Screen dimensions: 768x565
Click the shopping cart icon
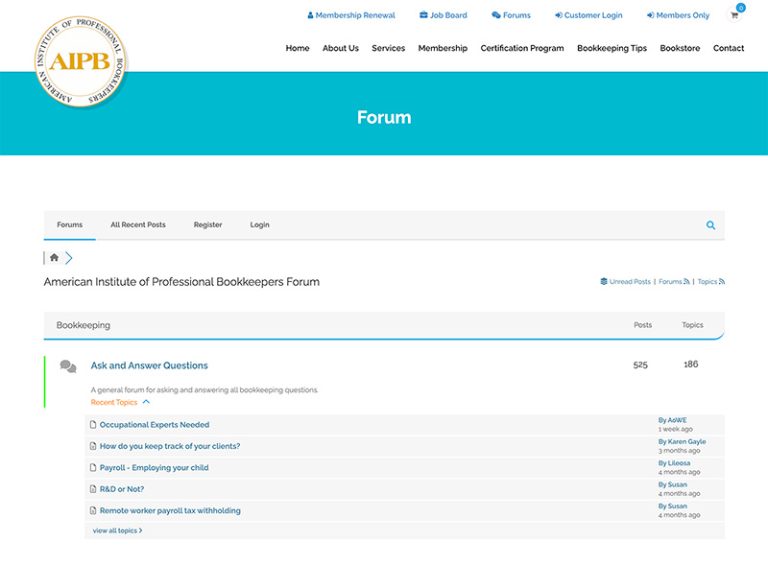735,16
